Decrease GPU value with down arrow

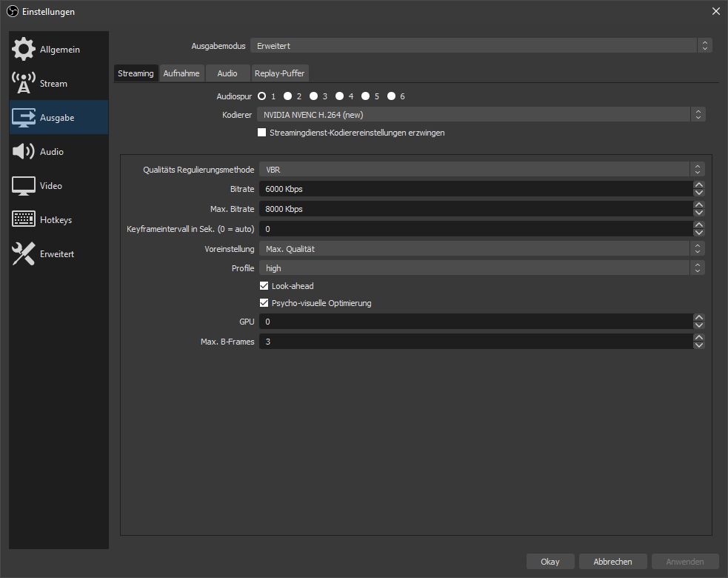(699, 325)
